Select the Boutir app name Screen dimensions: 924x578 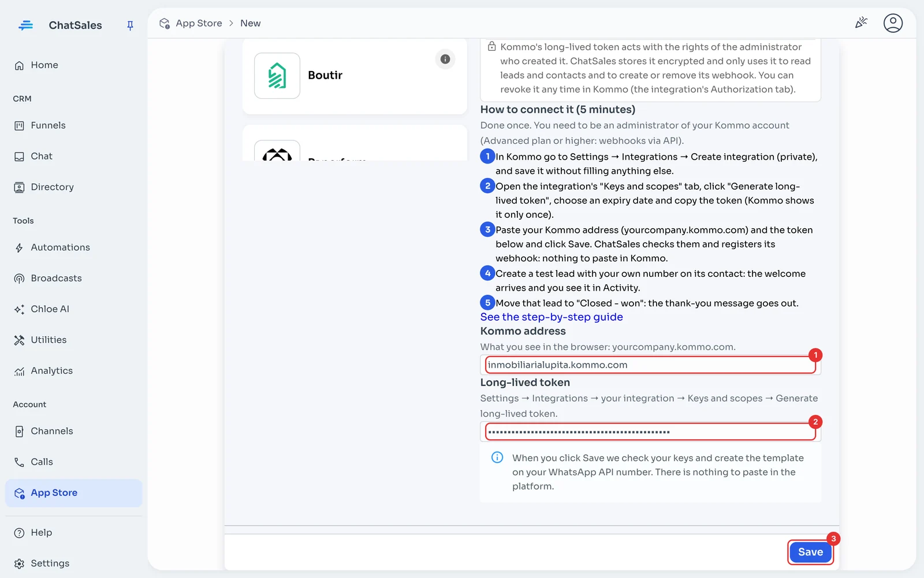[x=325, y=75]
